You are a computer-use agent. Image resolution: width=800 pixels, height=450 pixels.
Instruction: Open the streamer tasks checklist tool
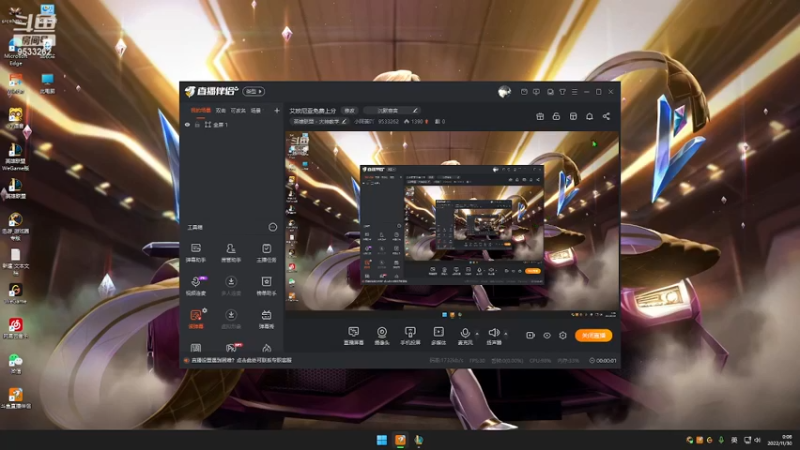266,253
